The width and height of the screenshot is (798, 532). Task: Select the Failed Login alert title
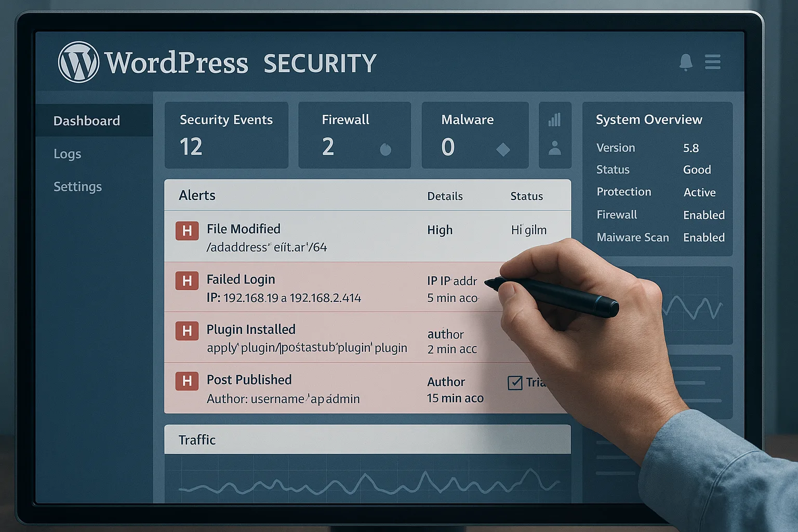tap(241, 280)
